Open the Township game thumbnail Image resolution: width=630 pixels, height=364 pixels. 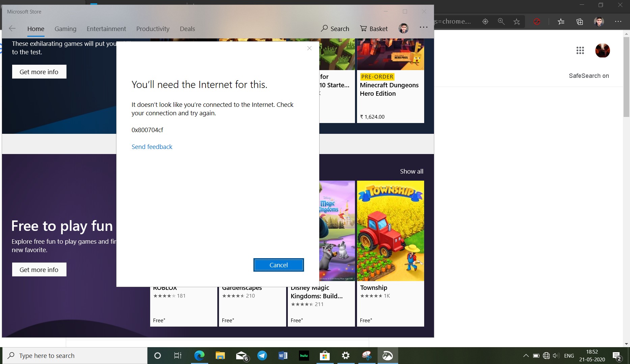tap(390, 231)
